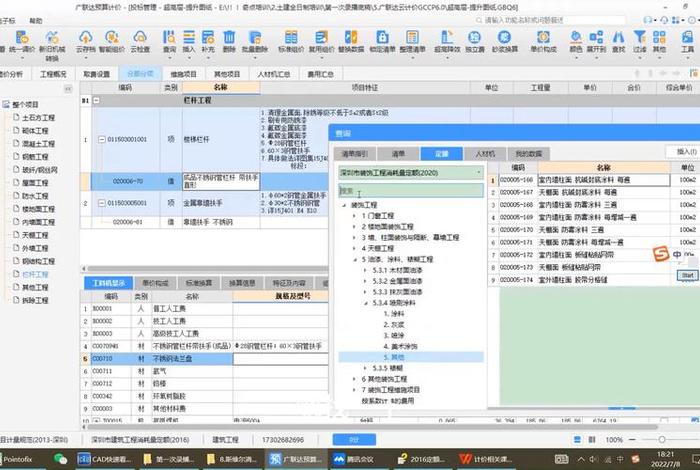This screenshot has width=700, height=470.
Task: Switch to the 取费设置 tab
Action: [96, 74]
